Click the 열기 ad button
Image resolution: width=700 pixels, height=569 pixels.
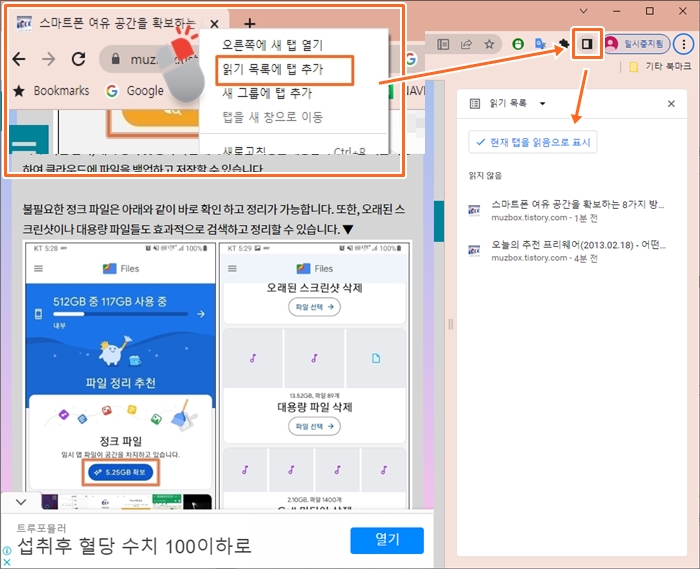[387, 540]
